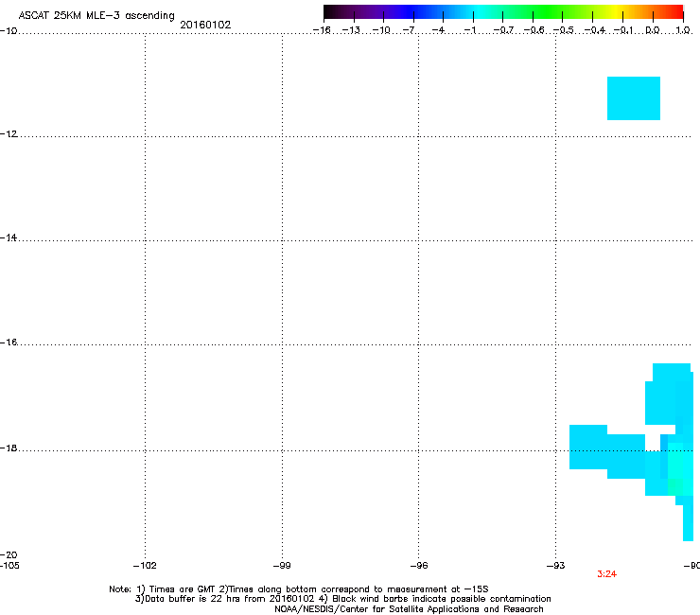Click the red 3:24 pass time label
The height and width of the screenshot is (615, 700).
click(606, 574)
